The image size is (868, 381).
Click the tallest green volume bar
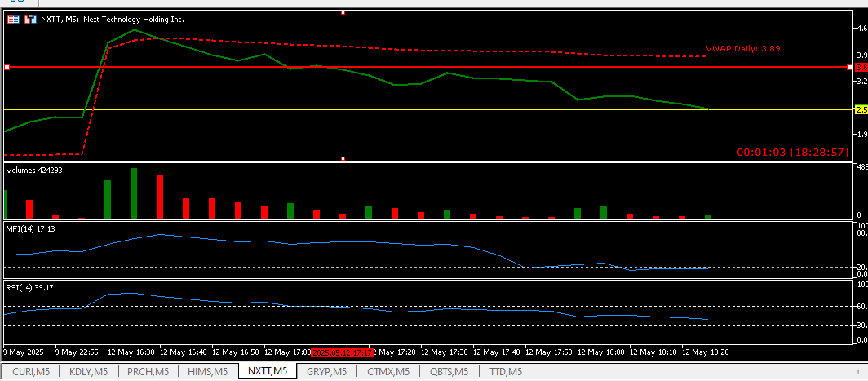click(134, 193)
